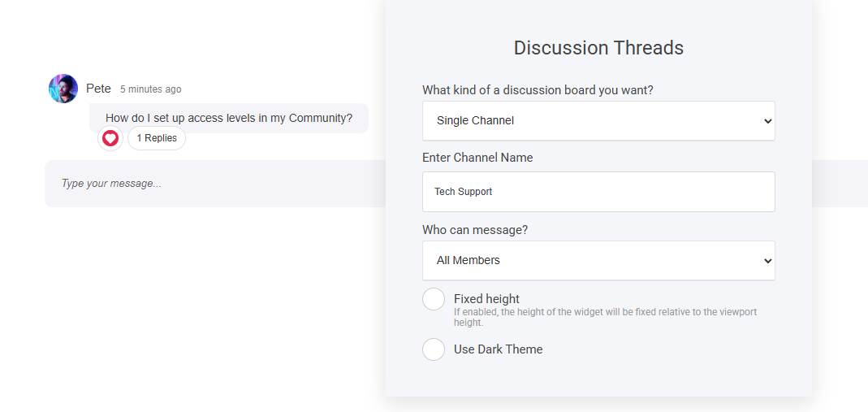This screenshot has width=868, height=412.
Task: Click the Type your message field
Action: [x=211, y=184]
